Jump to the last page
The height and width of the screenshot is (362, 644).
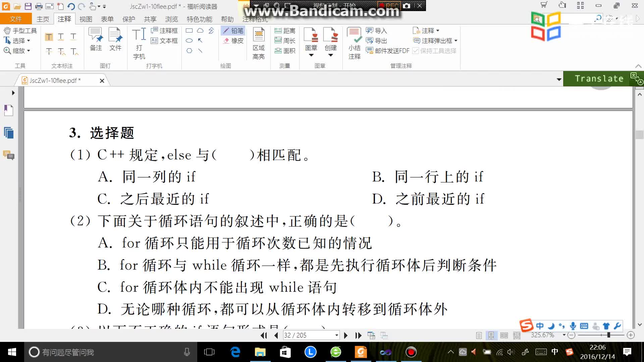(358, 336)
